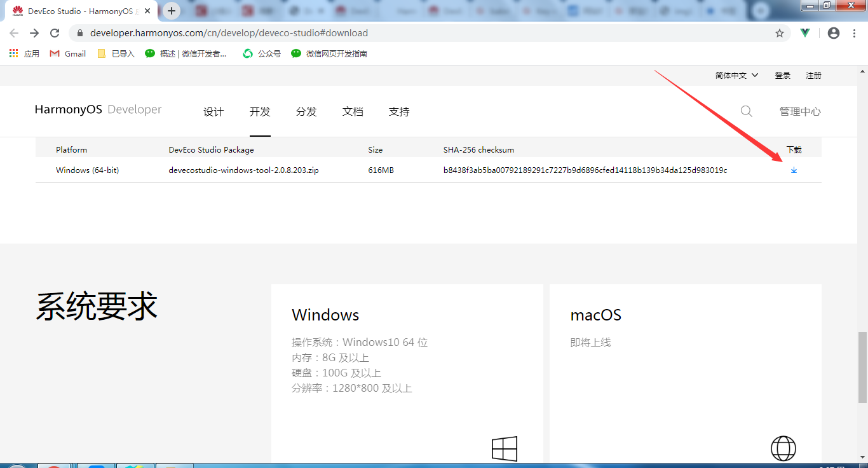The width and height of the screenshot is (868, 468).
Task: Click the 分辨率：1280*800 及以上 line
Action: (352, 388)
